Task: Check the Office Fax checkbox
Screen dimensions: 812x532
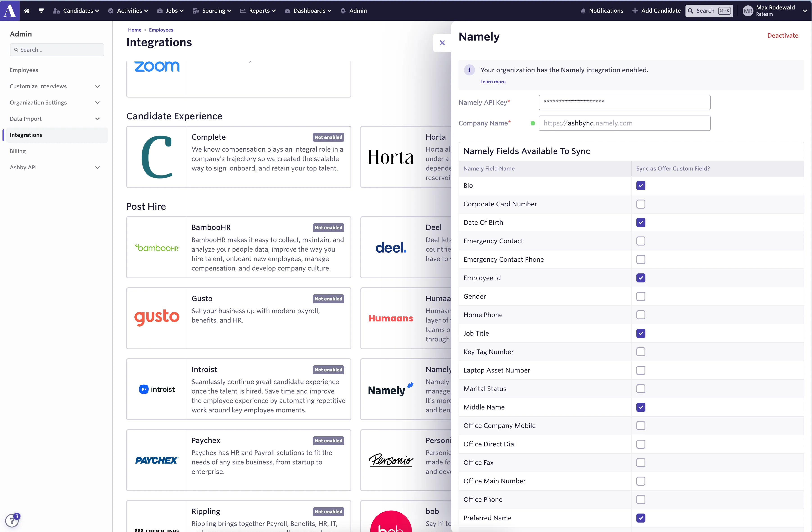Action: (641, 463)
